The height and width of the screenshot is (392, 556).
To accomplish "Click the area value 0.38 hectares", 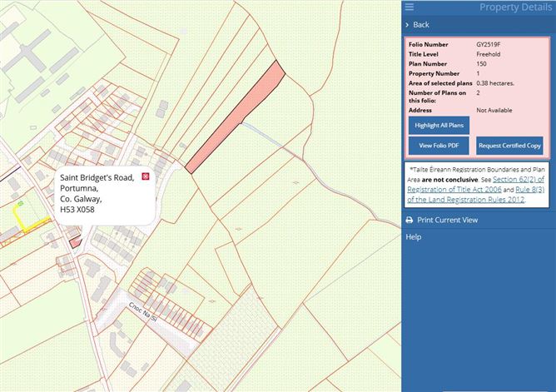I will [495, 83].
